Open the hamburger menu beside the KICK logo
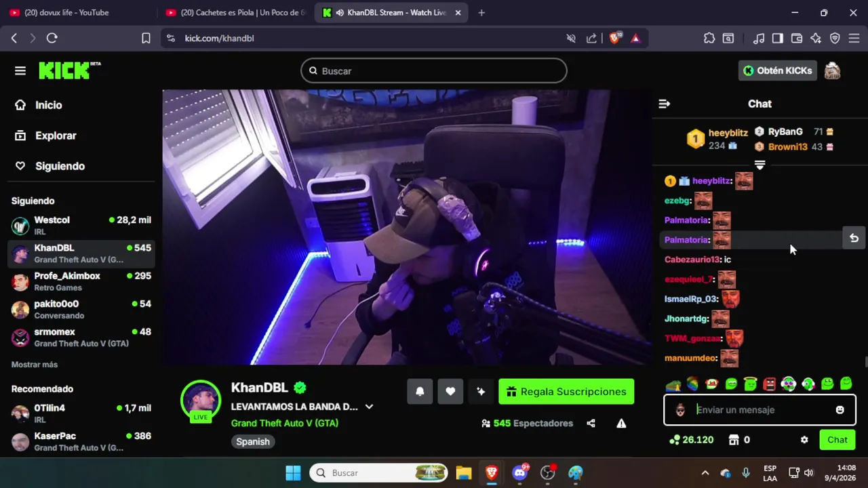The image size is (868, 488). click(x=20, y=70)
